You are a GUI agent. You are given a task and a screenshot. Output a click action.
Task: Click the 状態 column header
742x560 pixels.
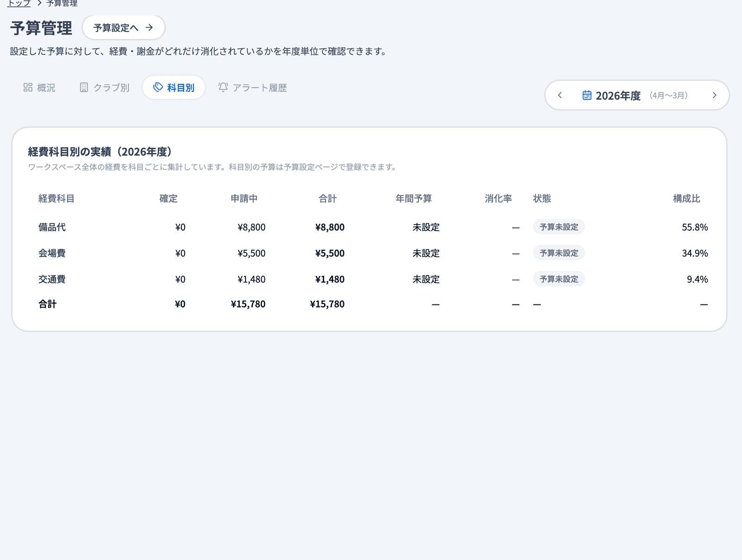tap(542, 199)
